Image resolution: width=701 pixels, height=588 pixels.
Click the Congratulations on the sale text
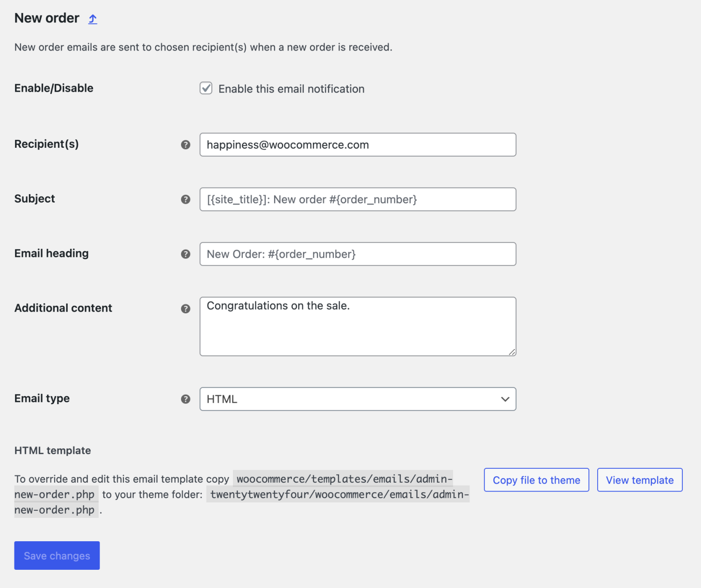(279, 305)
